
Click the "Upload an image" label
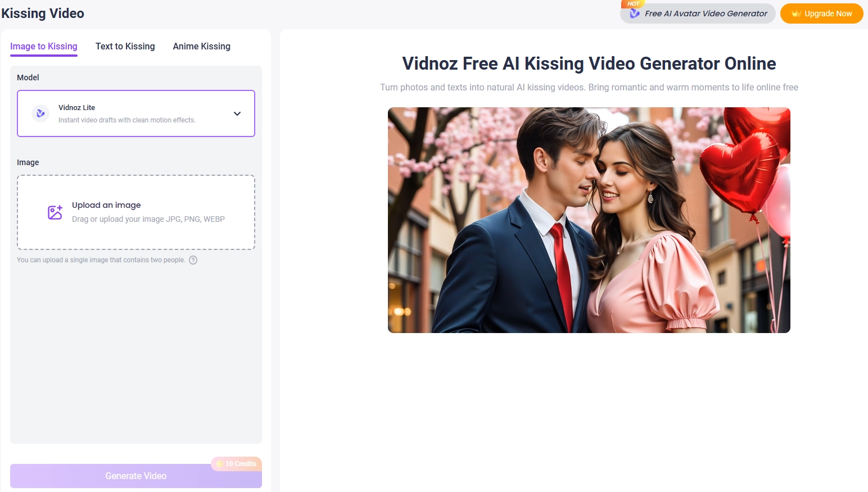[106, 205]
